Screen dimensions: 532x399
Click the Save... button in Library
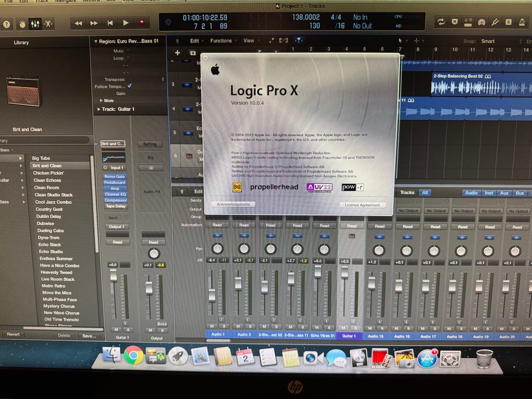[x=89, y=336]
